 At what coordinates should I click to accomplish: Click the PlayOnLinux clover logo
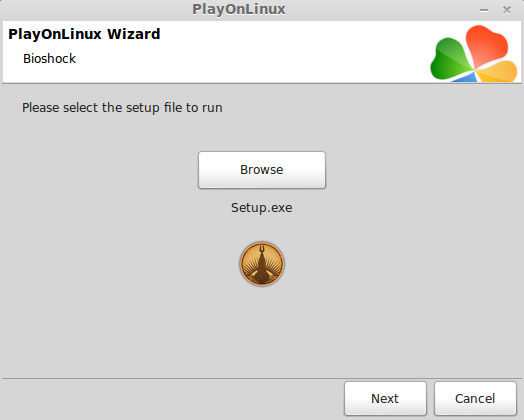point(474,53)
